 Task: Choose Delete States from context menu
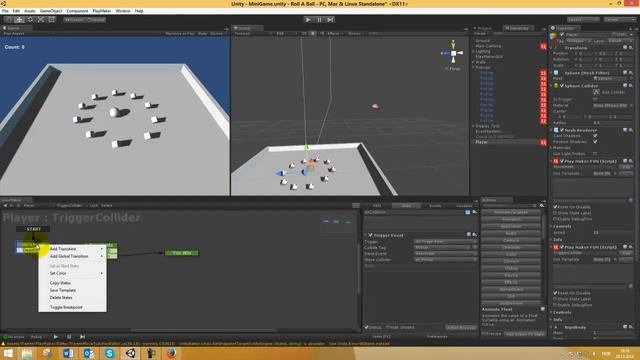pyautogui.click(x=73, y=298)
